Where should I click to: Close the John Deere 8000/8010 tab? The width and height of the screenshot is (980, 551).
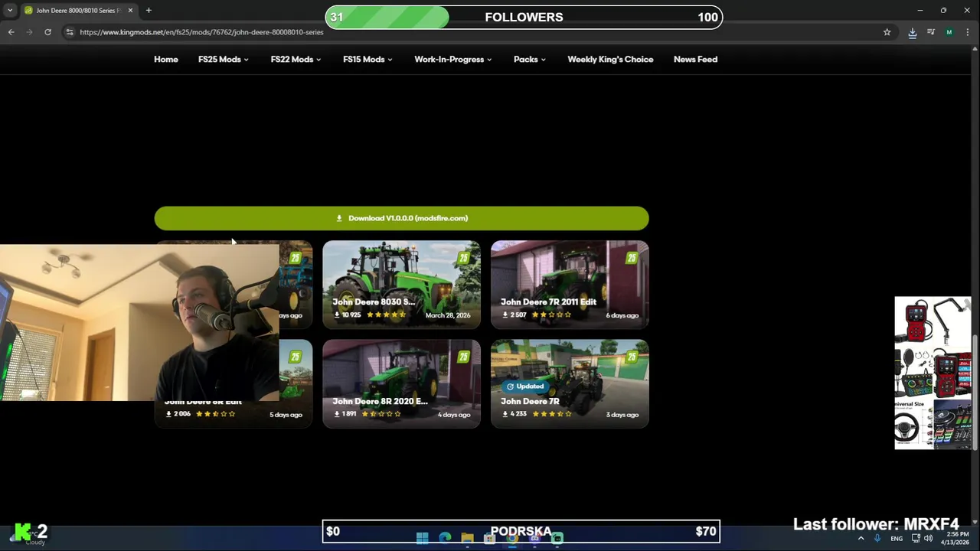(130, 11)
